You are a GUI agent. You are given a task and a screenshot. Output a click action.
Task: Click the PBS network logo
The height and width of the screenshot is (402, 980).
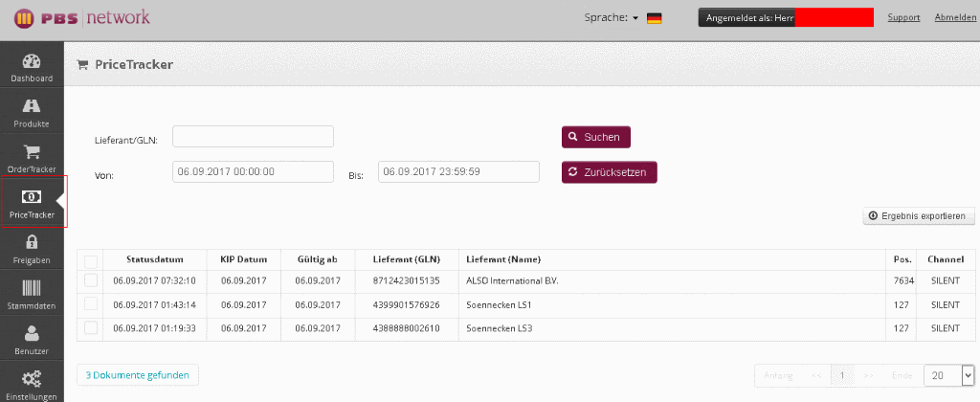pos(82,18)
